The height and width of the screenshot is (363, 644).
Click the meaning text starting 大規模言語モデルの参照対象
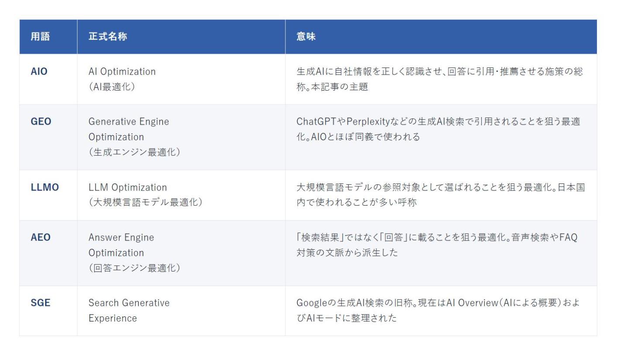tap(441, 195)
